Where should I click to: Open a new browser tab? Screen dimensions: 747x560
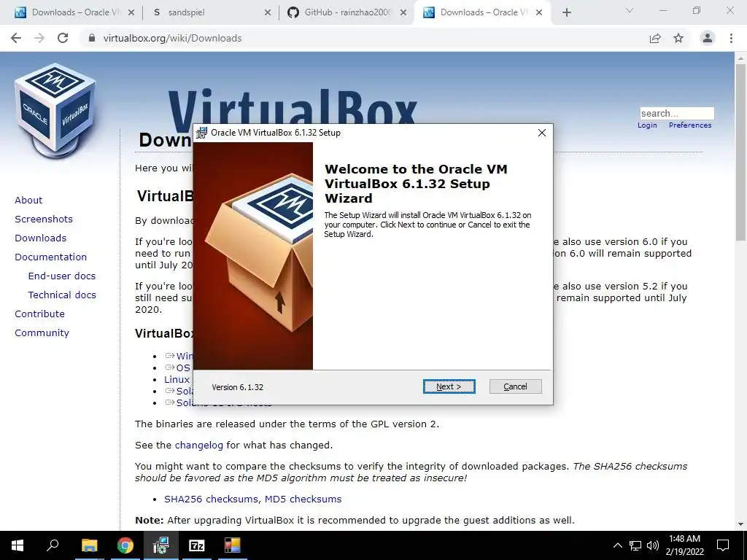click(566, 12)
